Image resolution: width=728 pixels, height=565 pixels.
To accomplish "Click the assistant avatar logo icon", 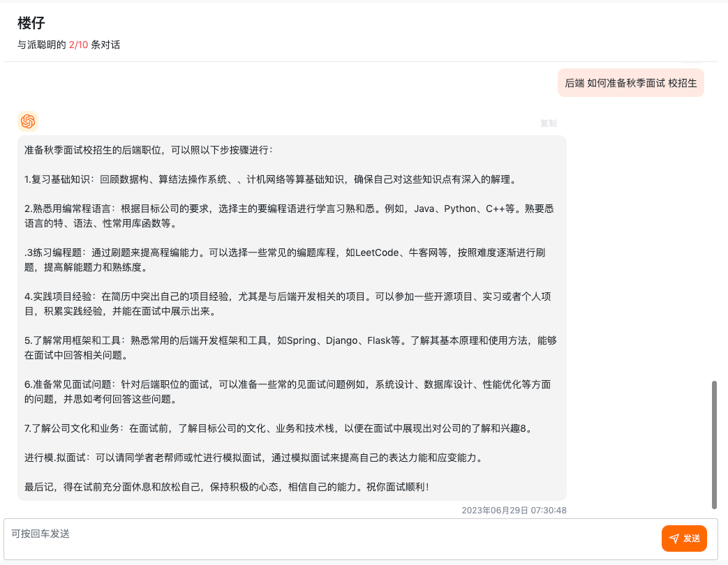I will pos(28,121).
